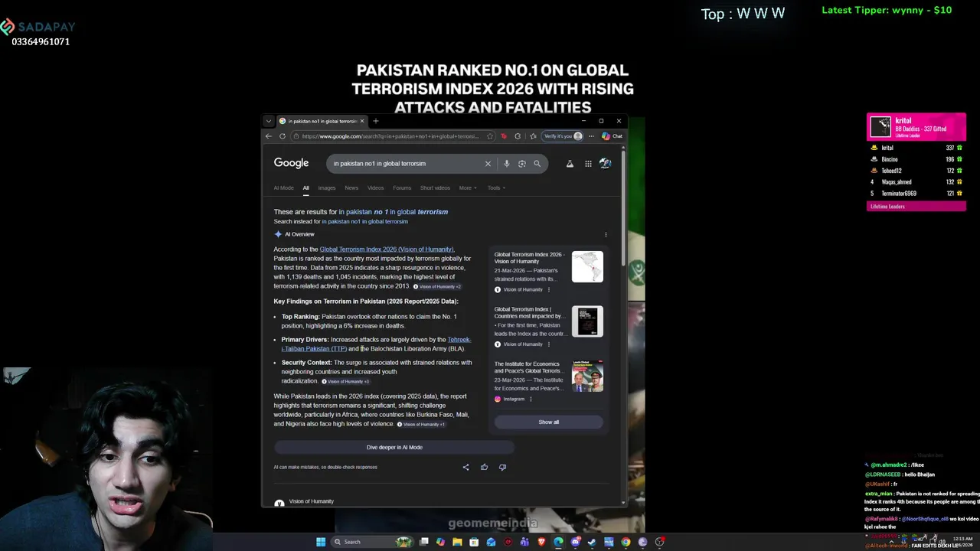980x551 pixels.
Task: Share the AI Overview response
Action: (x=465, y=467)
